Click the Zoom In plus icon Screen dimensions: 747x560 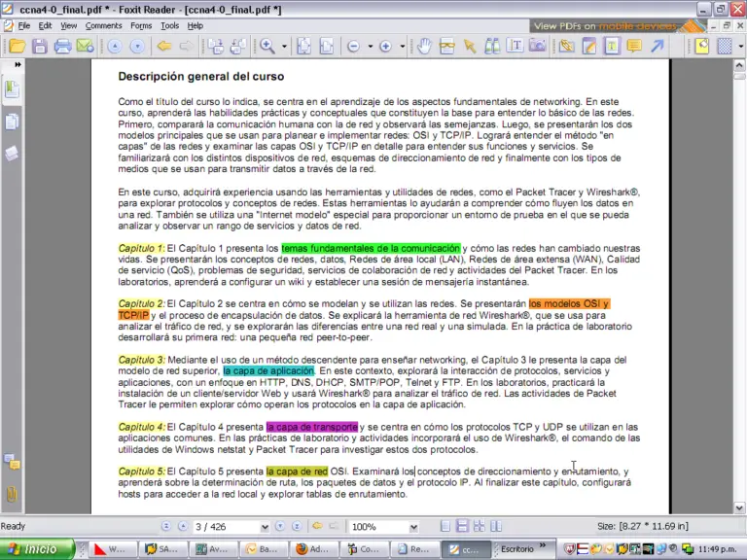[385, 47]
